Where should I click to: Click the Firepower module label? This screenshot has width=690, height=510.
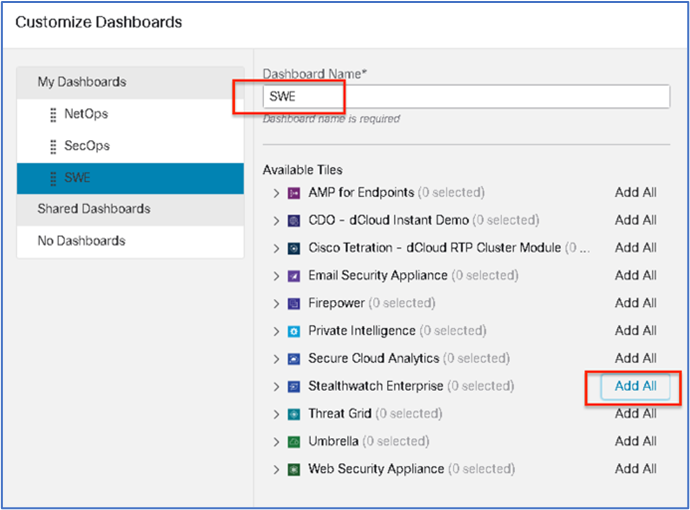point(336,303)
